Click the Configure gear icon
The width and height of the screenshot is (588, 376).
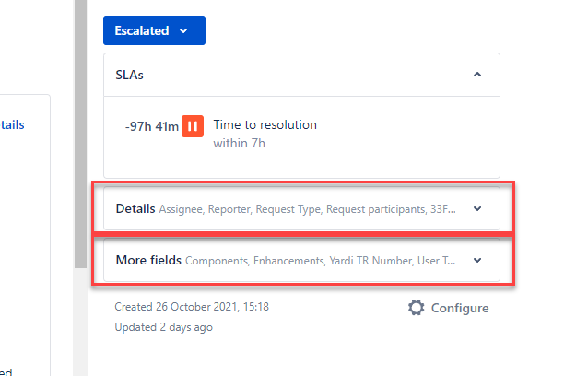click(417, 308)
